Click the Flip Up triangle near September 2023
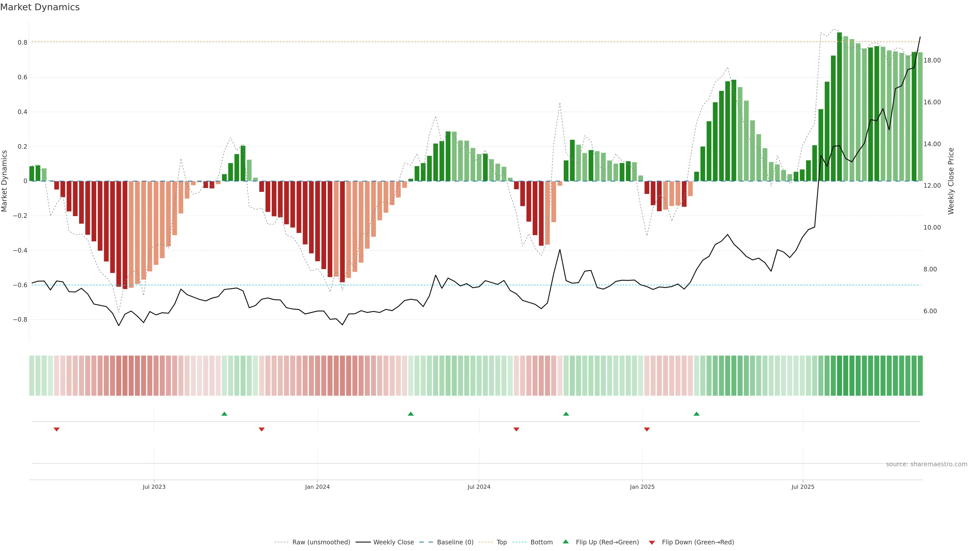The image size is (980, 551). tap(225, 414)
